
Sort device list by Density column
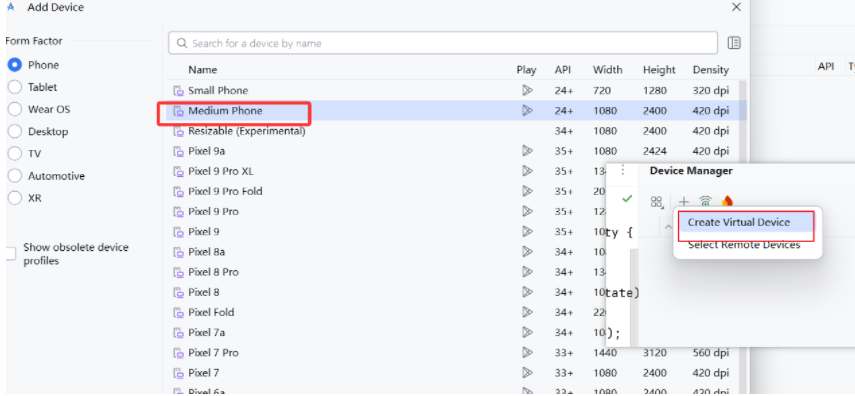pos(711,70)
